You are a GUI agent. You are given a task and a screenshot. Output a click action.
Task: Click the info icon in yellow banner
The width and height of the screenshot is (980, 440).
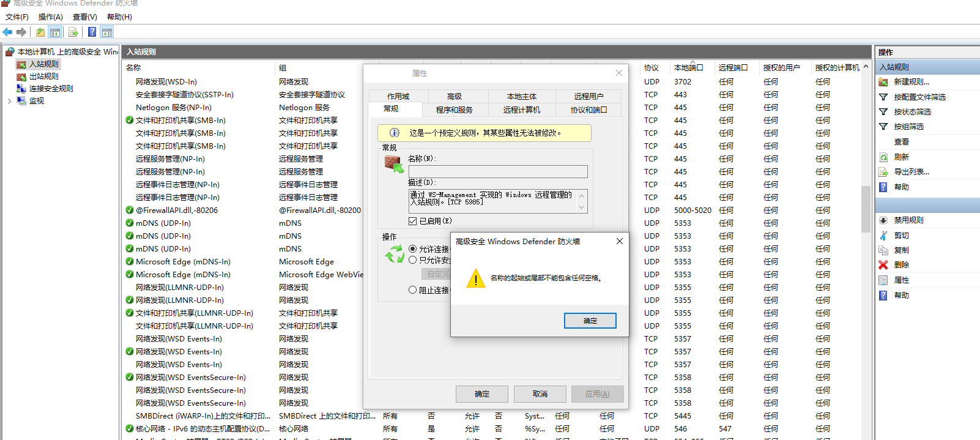click(x=395, y=133)
